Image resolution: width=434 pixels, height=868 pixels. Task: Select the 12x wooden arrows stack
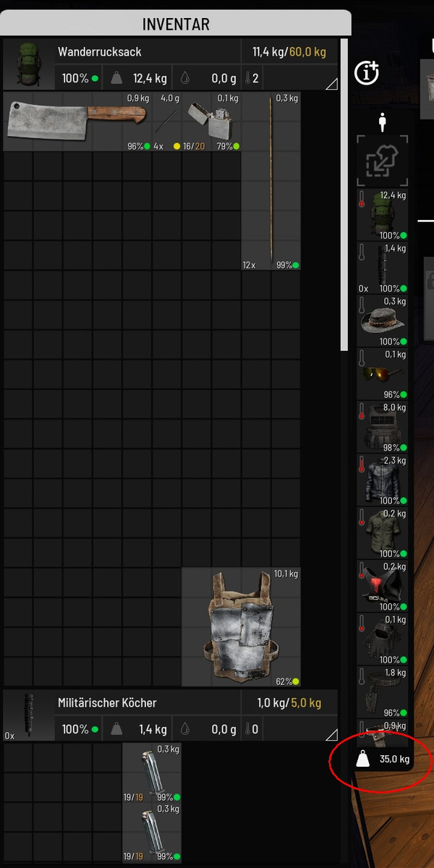(271, 181)
